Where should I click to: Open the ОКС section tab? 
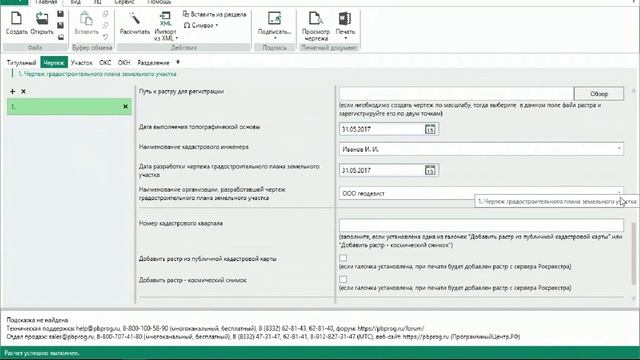(105, 62)
